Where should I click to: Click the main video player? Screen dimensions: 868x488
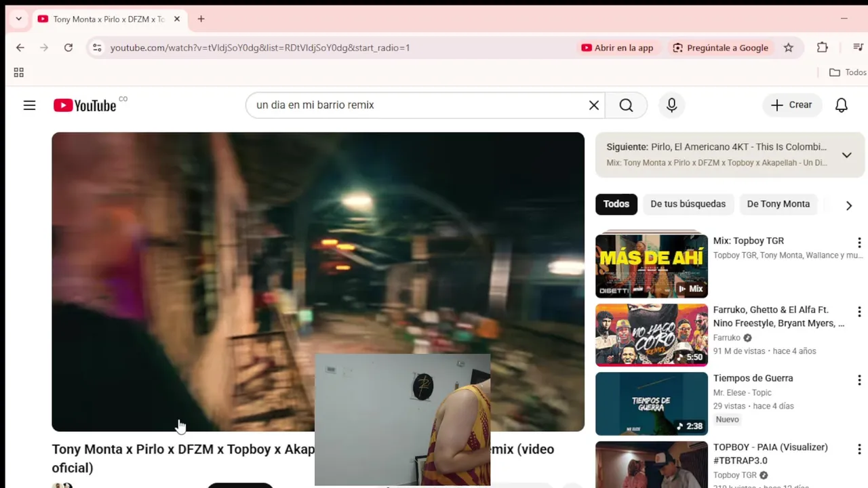(x=318, y=281)
